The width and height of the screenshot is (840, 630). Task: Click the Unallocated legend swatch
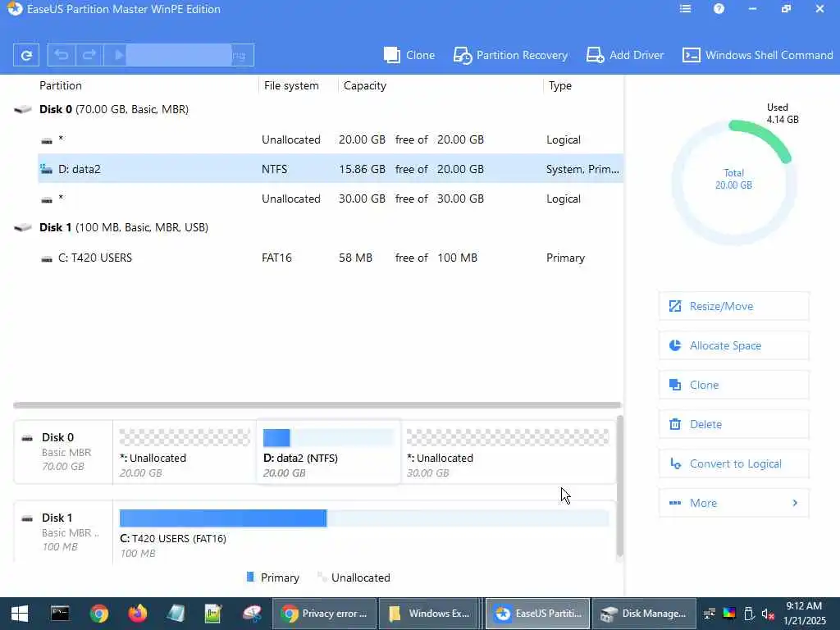coord(322,577)
